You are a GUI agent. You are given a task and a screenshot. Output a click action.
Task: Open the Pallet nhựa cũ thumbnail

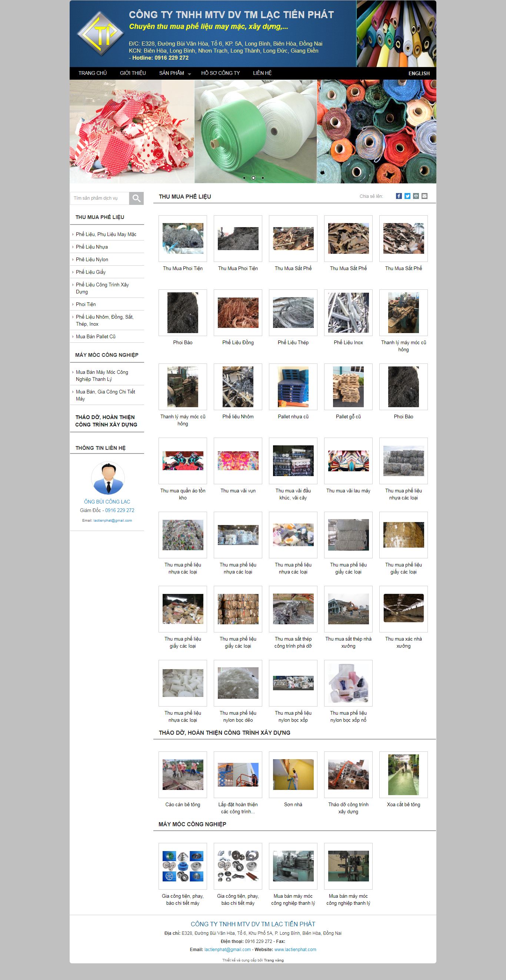[x=293, y=387]
